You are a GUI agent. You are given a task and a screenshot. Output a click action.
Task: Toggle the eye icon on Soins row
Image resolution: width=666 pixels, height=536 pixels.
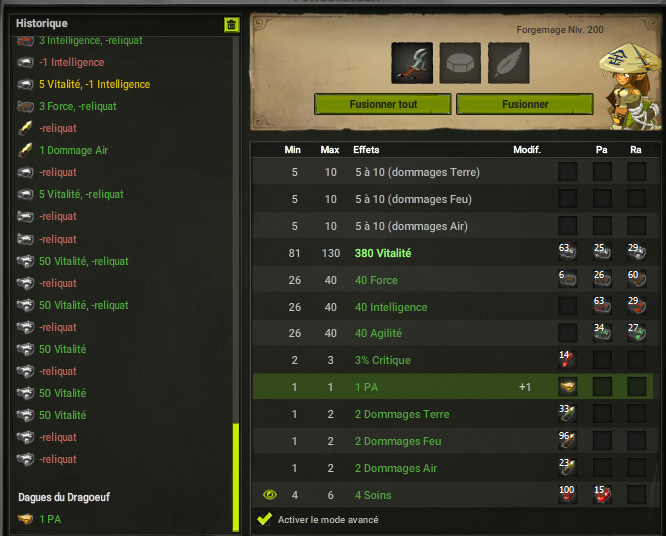270,495
